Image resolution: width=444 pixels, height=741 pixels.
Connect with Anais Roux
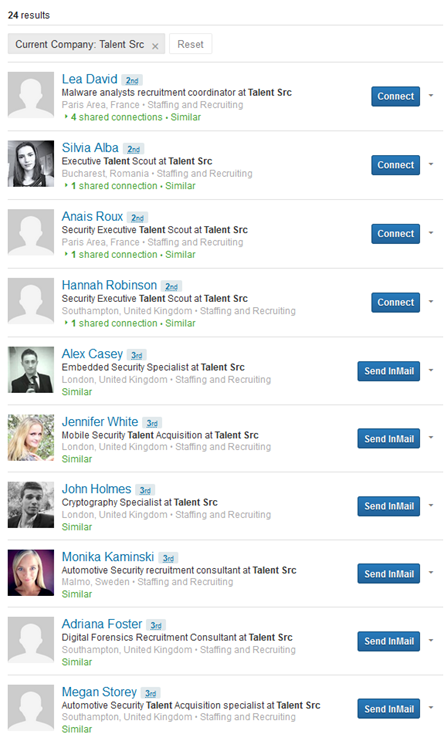pyautogui.click(x=395, y=234)
